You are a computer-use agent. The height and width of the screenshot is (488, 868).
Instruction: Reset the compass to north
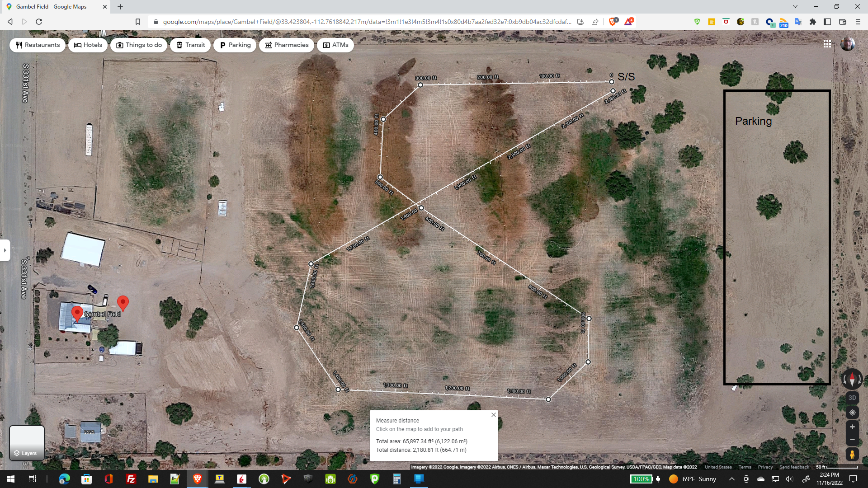coord(852,379)
